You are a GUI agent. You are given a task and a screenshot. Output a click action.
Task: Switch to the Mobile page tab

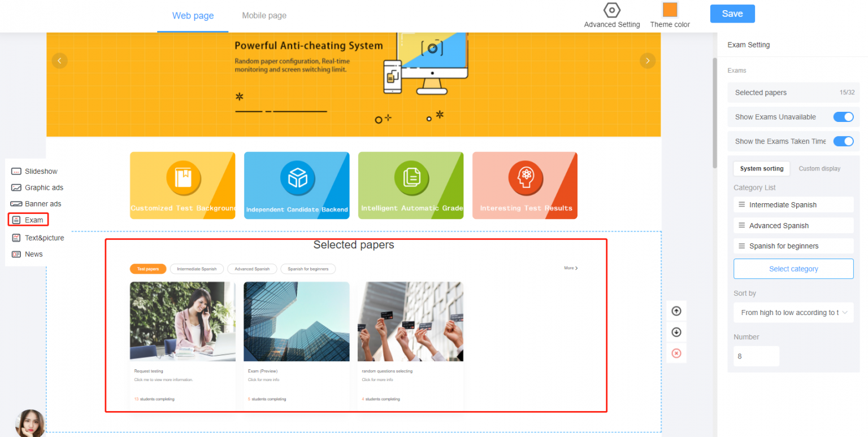coord(264,15)
